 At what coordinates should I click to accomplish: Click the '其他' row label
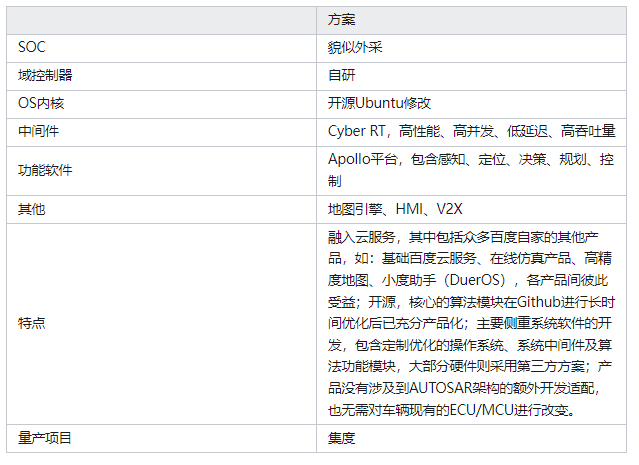click(x=31, y=209)
